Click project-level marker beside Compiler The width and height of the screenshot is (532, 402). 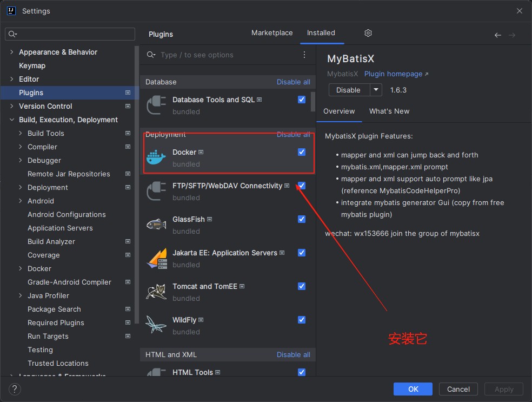coord(128,147)
